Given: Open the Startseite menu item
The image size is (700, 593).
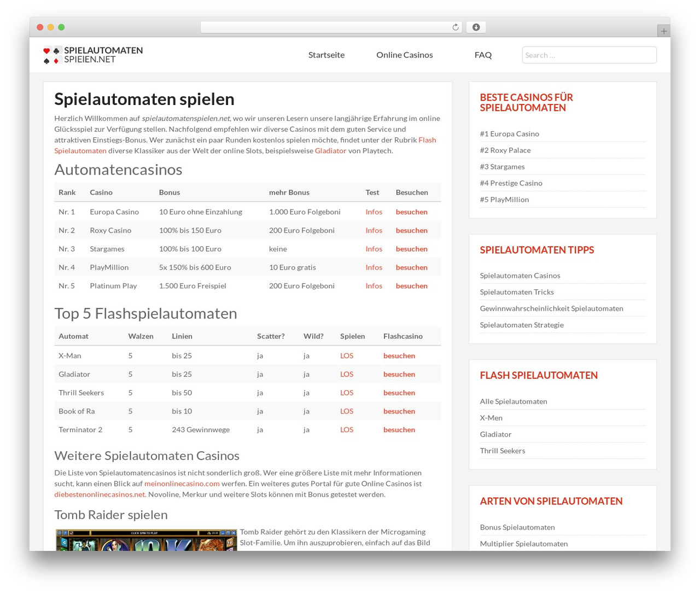Looking at the screenshot, I should 326,55.
